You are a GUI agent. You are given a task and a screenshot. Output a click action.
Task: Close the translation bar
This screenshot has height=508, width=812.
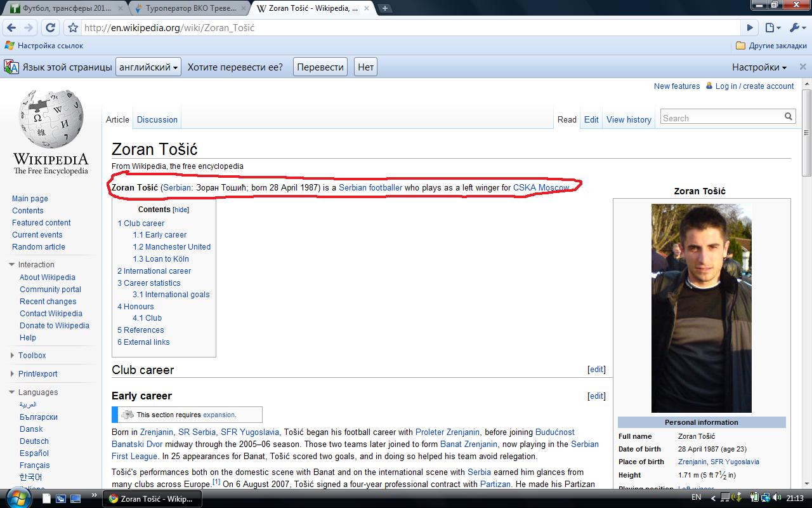coord(802,67)
